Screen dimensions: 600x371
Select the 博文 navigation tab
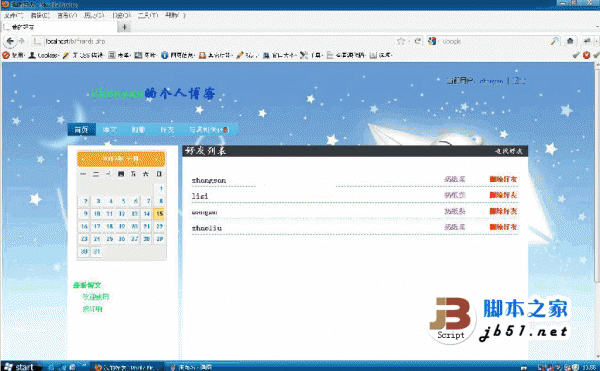point(110,130)
